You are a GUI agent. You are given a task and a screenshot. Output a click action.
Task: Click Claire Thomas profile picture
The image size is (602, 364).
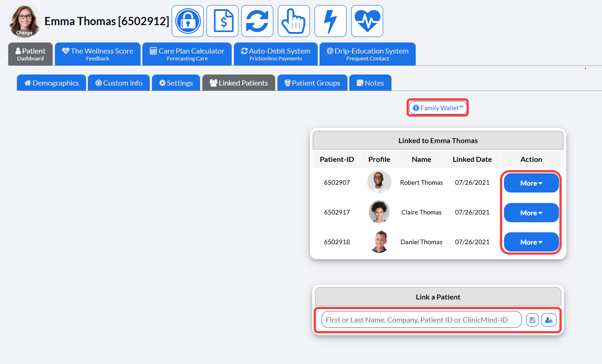point(379,212)
